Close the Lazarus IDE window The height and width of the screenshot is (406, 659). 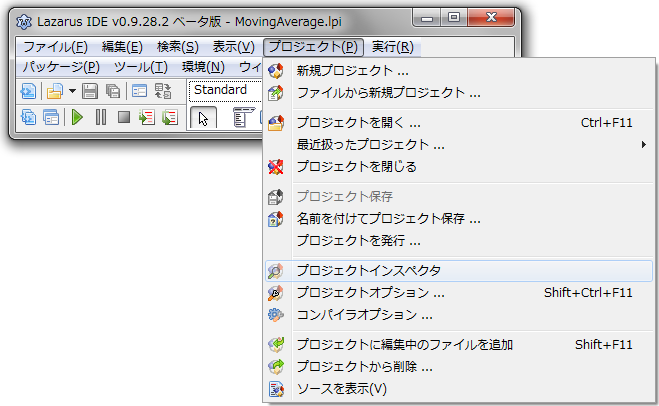point(491,18)
